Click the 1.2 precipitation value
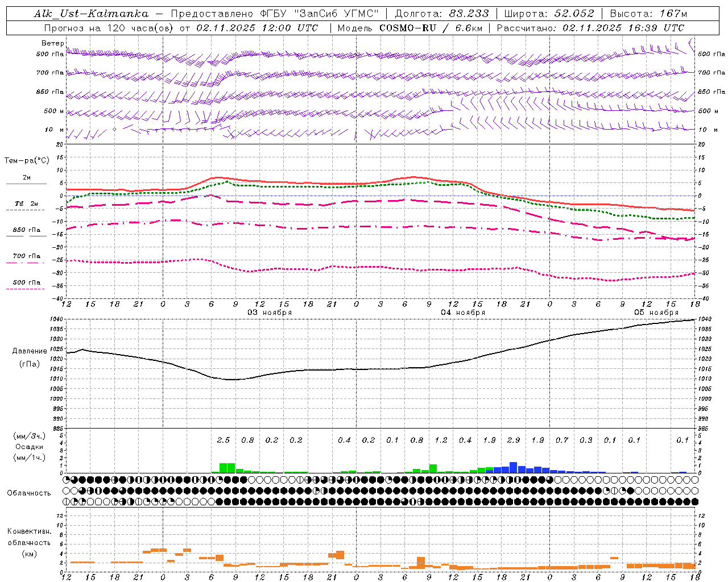The width and height of the screenshot is (728, 582). click(441, 440)
